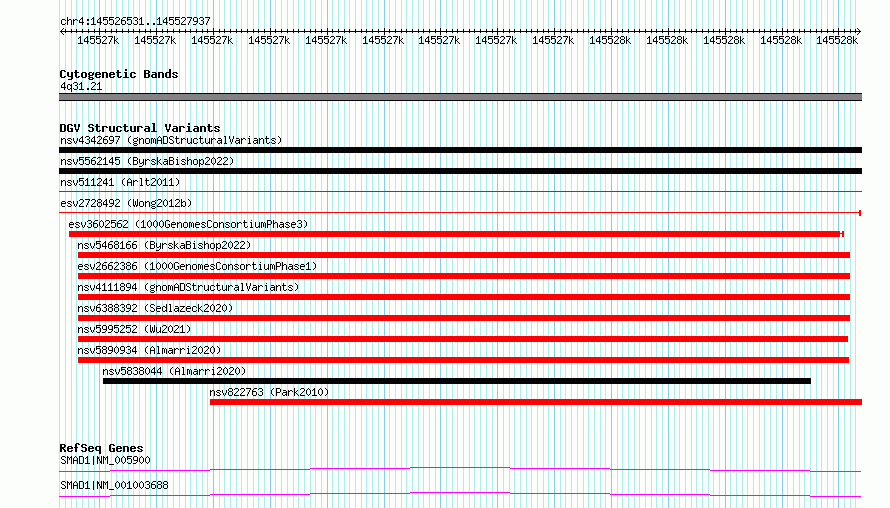This screenshot has width=890, height=508.
Task: Click the red esv2662386 variant bar
Action: tap(464, 276)
